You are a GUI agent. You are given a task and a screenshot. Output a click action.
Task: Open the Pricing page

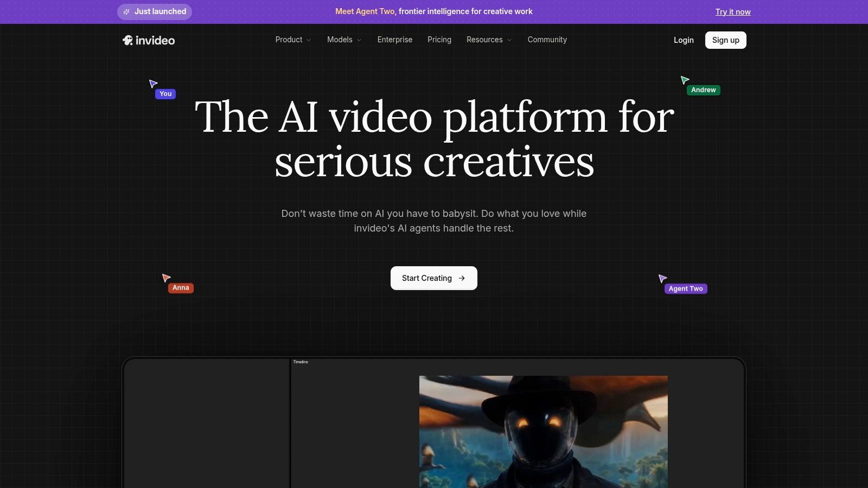point(439,40)
